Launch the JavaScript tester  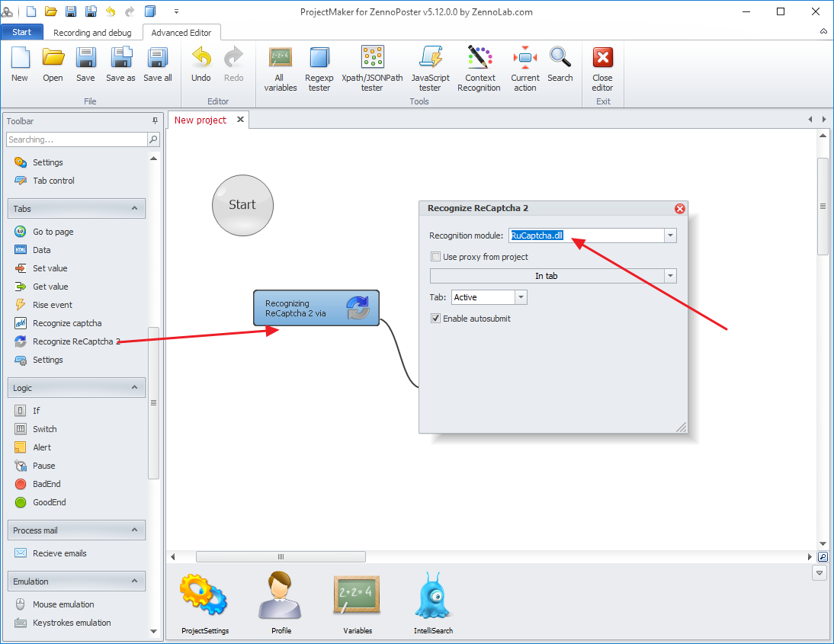pyautogui.click(x=430, y=69)
